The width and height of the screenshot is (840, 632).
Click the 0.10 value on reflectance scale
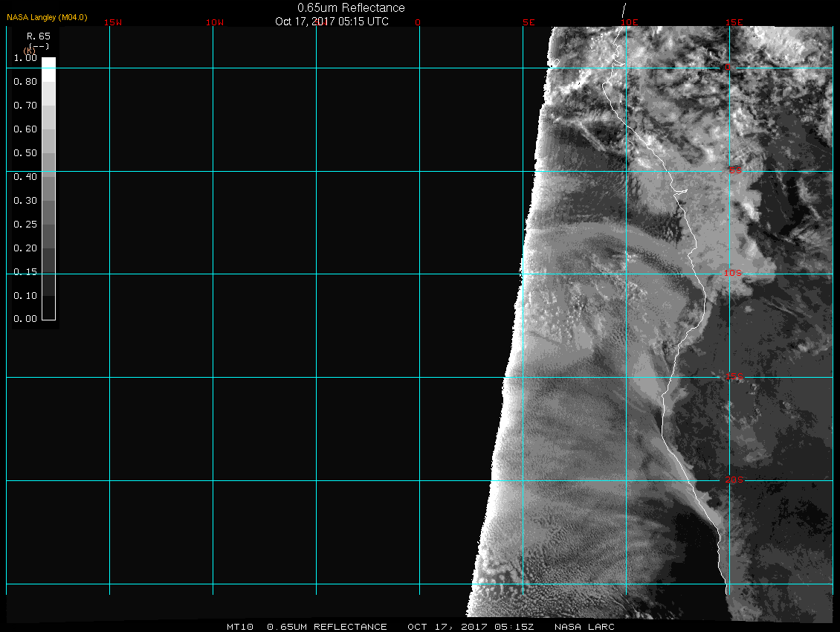coord(25,295)
